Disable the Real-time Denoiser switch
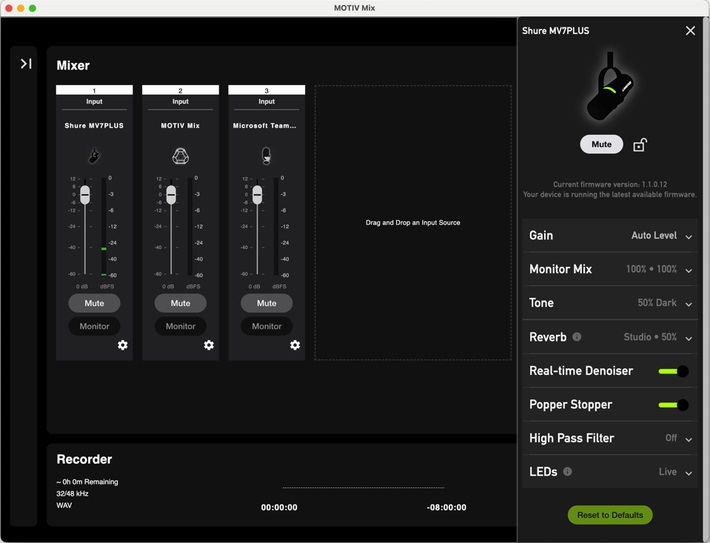This screenshot has height=543, width=710. coord(674,371)
